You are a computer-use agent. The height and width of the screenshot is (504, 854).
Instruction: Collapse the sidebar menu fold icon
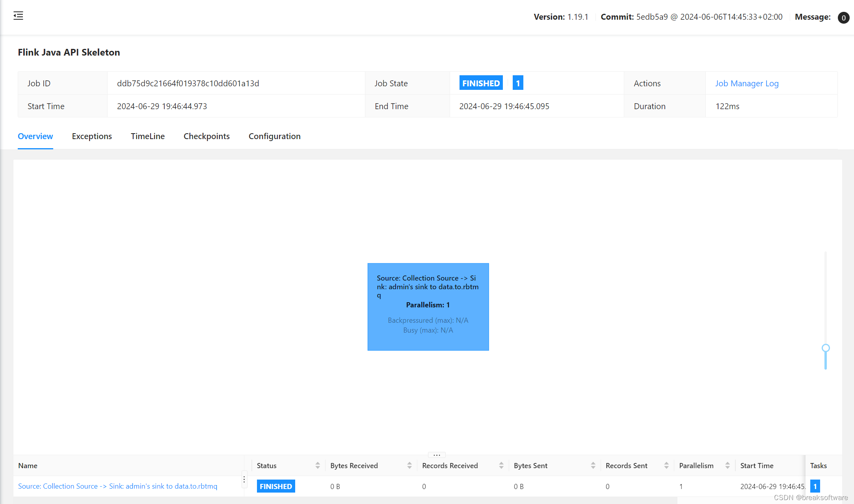(18, 16)
